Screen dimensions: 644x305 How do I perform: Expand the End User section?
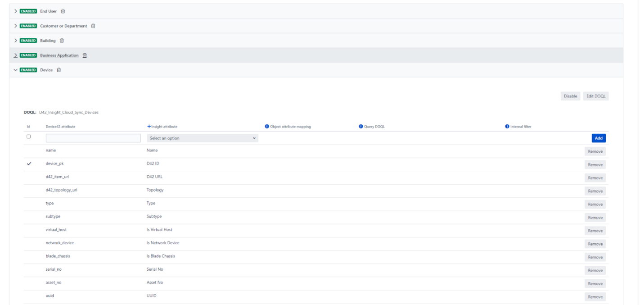click(16, 11)
